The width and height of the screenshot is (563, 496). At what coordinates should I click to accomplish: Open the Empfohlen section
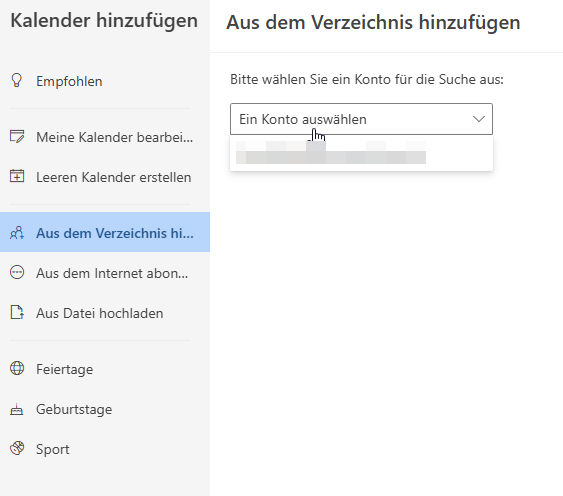coord(105,81)
